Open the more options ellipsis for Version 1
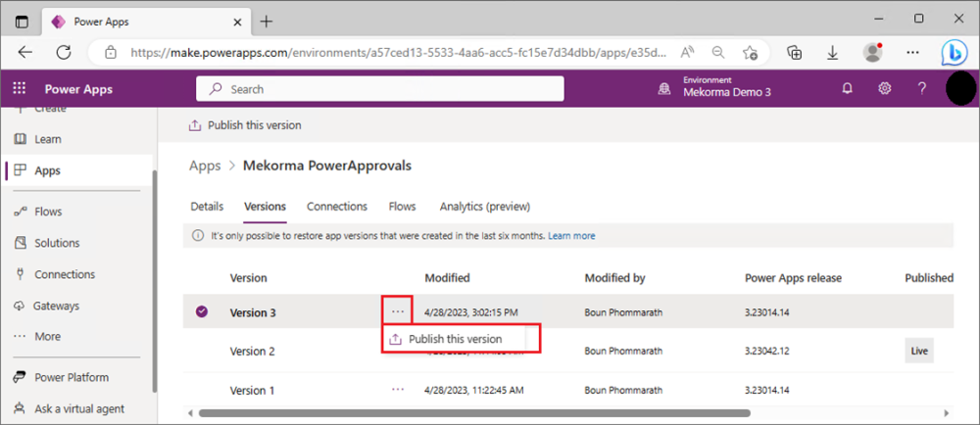Image resolution: width=980 pixels, height=425 pixels. 397,390
